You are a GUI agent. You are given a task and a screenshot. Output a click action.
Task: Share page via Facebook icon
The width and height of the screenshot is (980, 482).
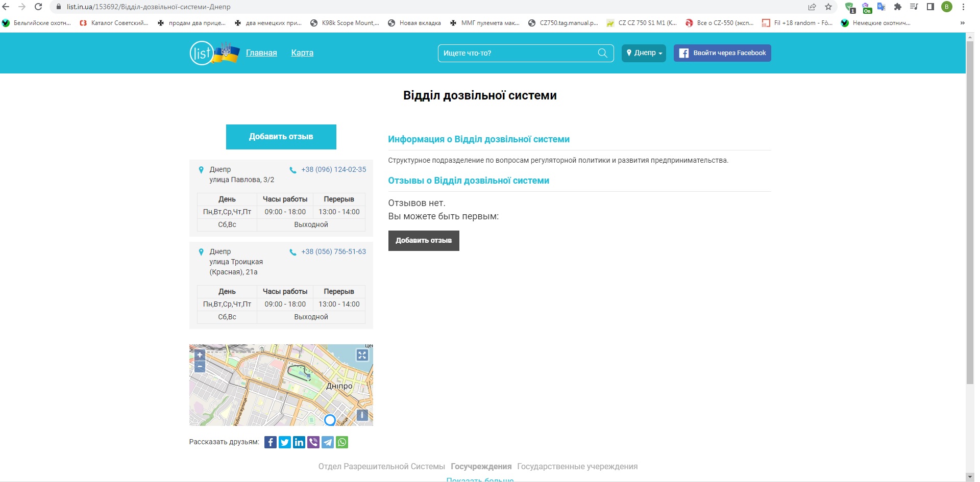pyautogui.click(x=271, y=442)
